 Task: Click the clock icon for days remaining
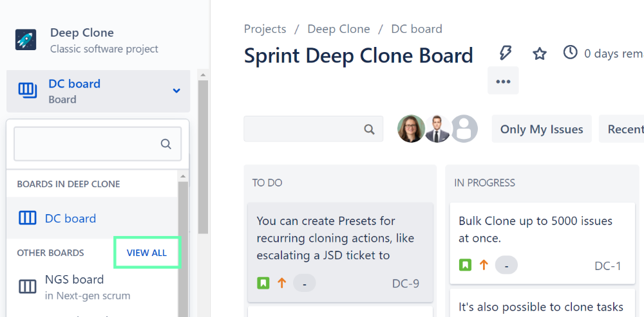tap(570, 53)
